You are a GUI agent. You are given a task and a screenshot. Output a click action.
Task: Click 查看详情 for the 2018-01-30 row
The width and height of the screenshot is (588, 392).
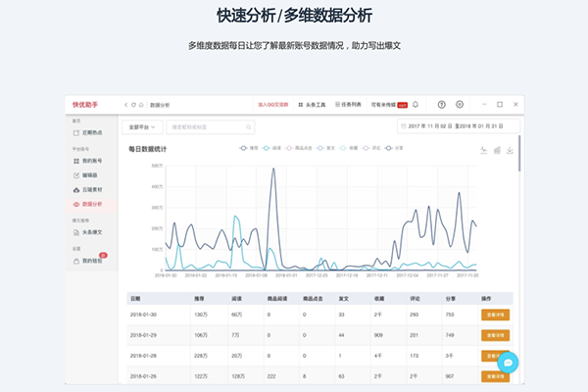coord(495,315)
